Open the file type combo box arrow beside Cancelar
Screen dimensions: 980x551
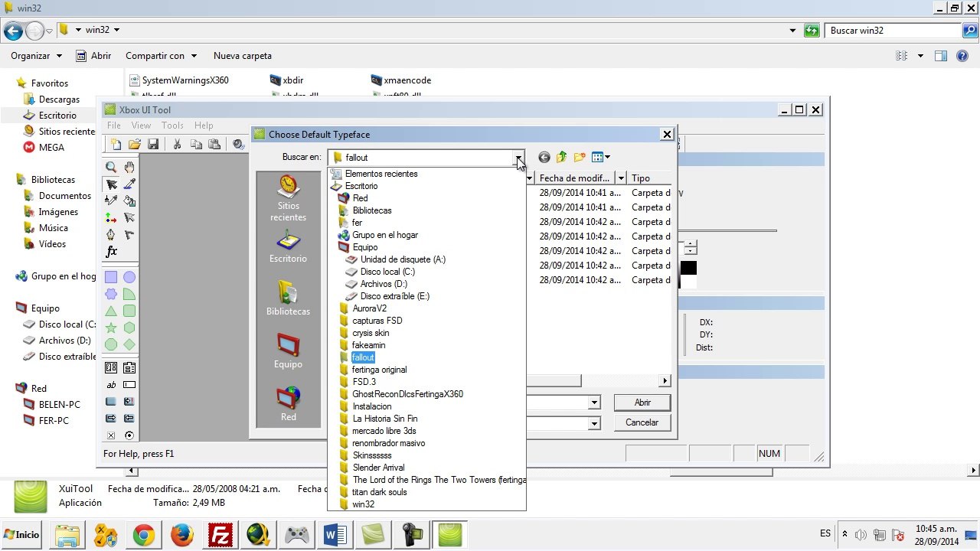(594, 423)
